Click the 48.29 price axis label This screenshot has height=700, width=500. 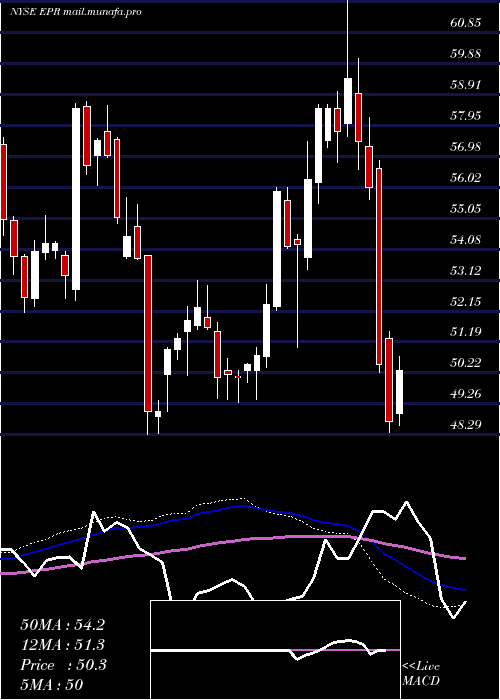coord(466,425)
